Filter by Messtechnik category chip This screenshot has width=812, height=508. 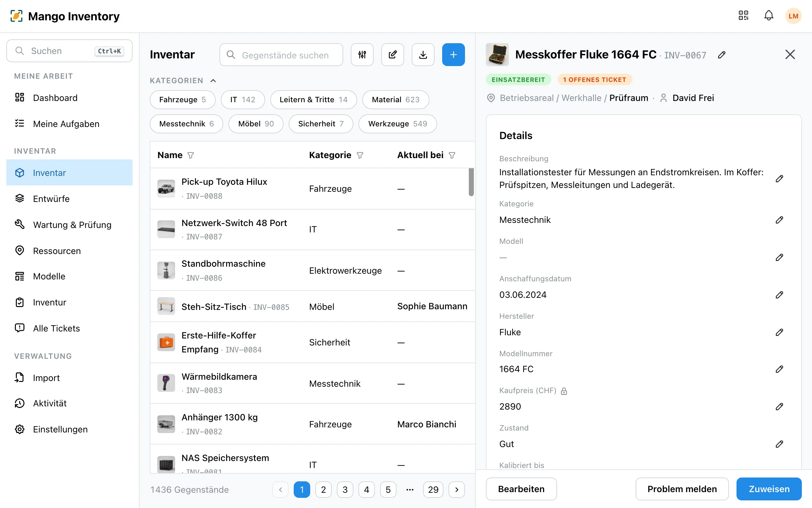(186, 124)
